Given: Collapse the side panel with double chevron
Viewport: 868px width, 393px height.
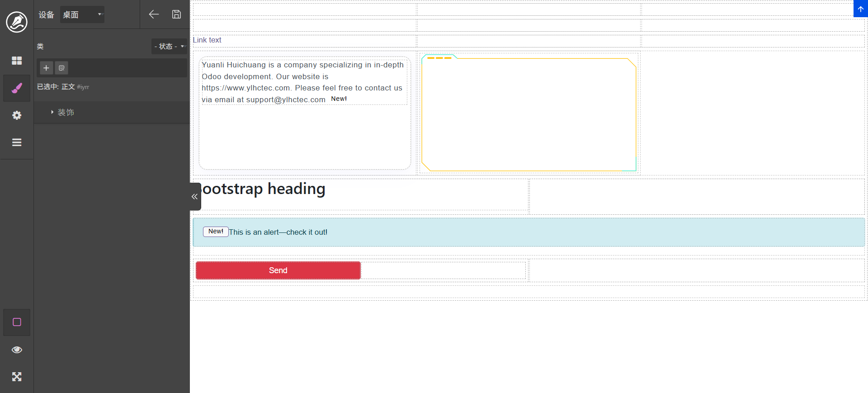Looking at the screenshot, I should click(195, 197).
